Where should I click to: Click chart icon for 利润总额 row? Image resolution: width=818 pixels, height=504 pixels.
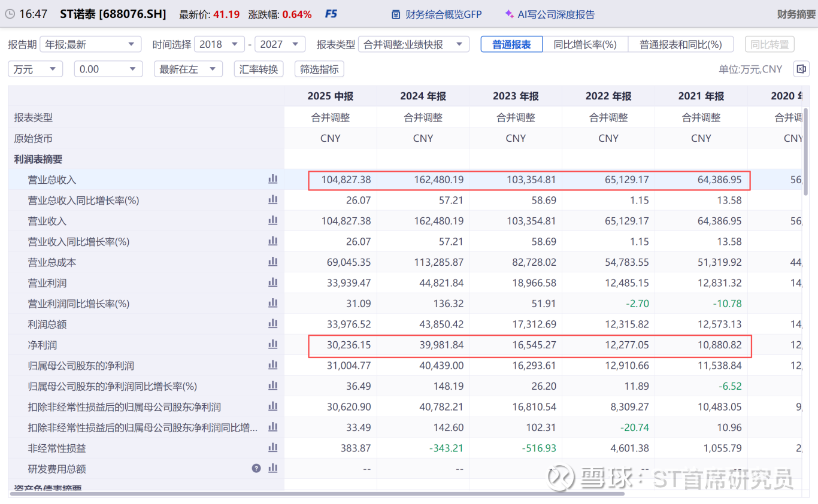click(x=272, y=324)
